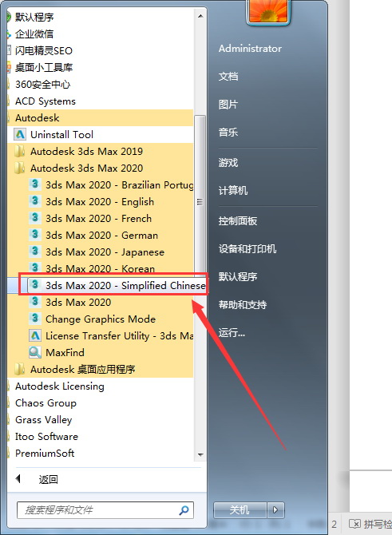Viewport: 392px width, 535px height.
Task: Click the user account picture thumbnail
Action: [x=267, y=12]
